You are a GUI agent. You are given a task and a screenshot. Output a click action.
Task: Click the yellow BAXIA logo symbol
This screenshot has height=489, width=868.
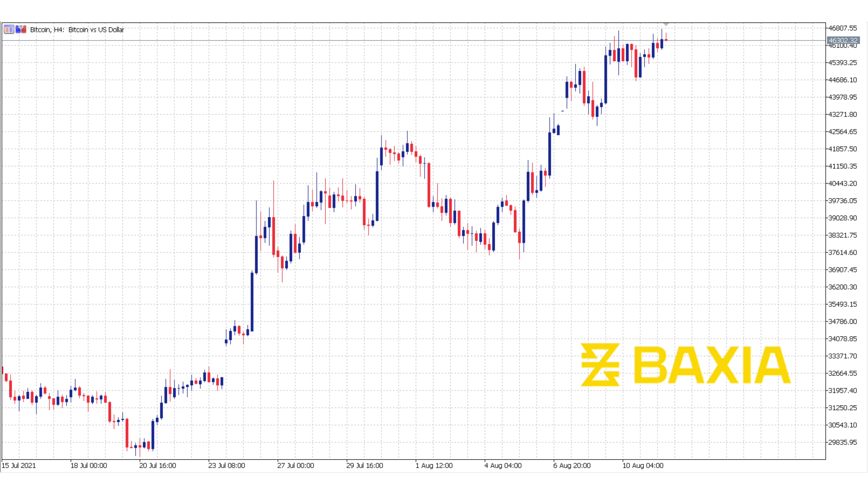[x=600, y=365]
